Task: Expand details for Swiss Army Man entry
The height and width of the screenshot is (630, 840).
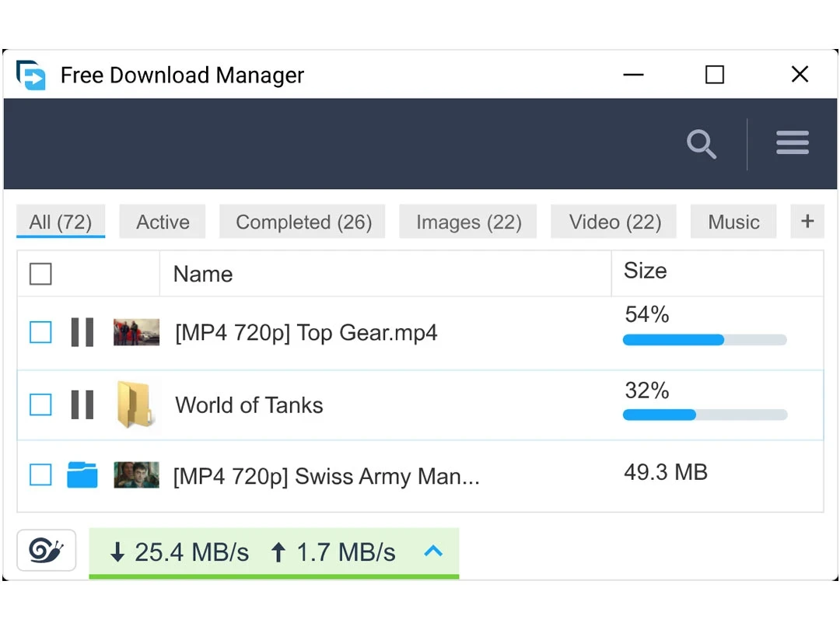Action: pyautogui.click(x=327, y=475)
